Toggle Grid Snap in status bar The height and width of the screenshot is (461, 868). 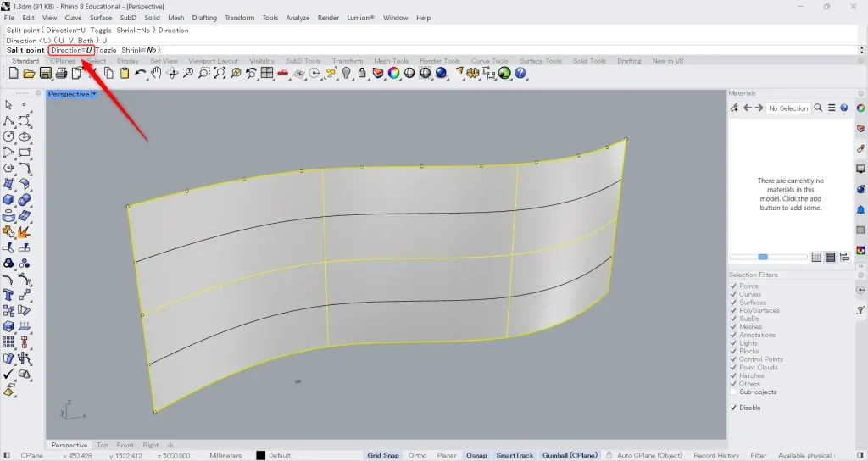pos(383,455)
